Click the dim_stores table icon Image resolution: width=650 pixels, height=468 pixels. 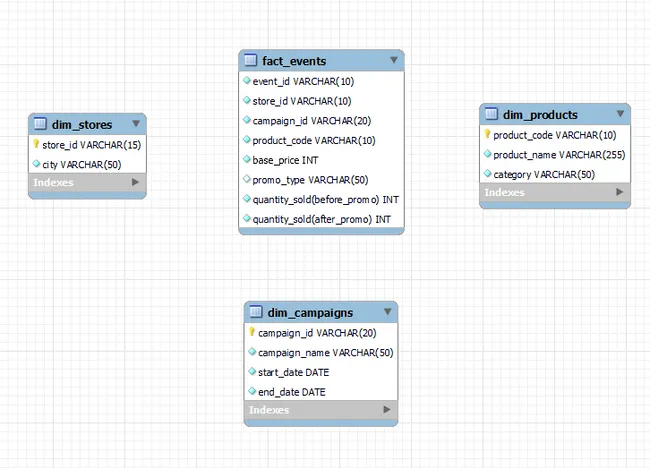click(x=40, y=124)
